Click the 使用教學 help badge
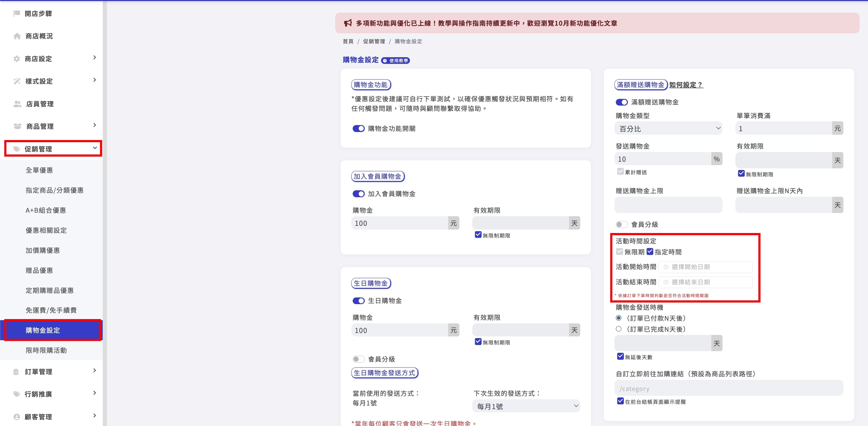Viewport: 868px width, 426px height. click(395, 61)
